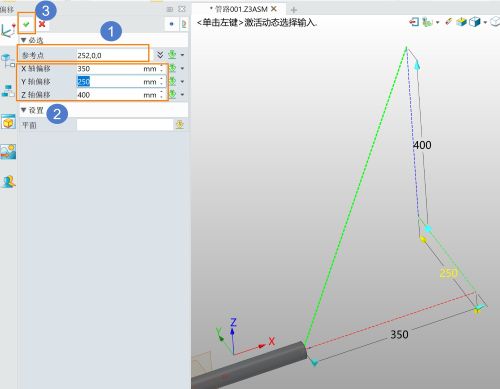Click the 400 dimension label in the viewport

[x=422, y=145]
